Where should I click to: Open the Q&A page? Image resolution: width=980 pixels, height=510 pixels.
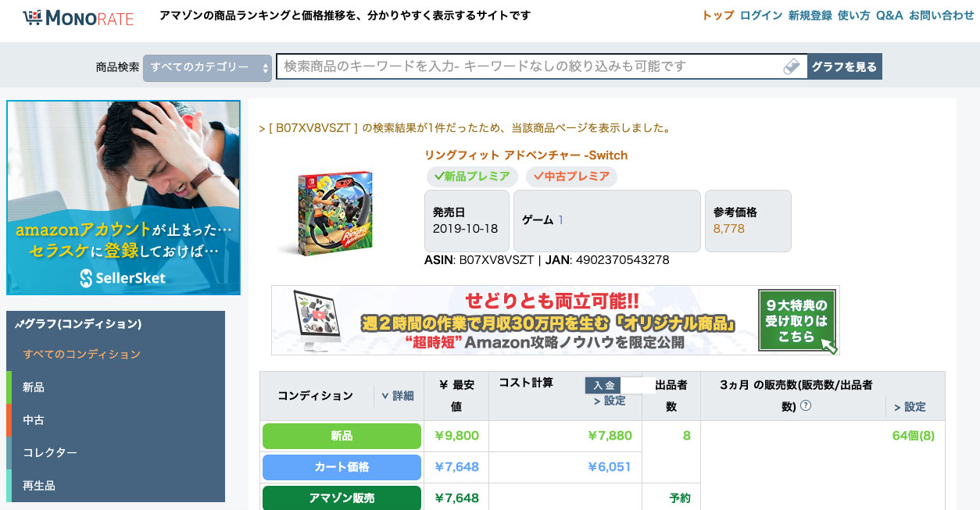[x=889, y=16]
